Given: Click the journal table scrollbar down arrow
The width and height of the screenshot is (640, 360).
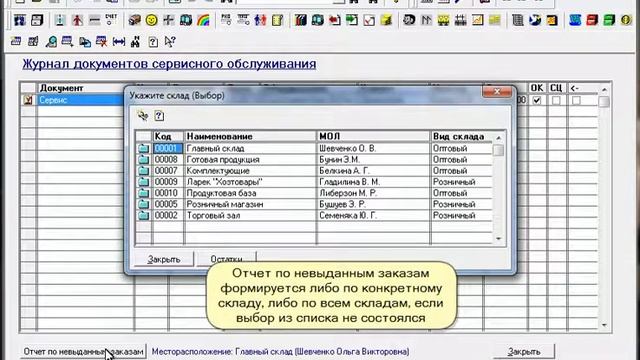Looking at the screenshot, I should (x=604, y=325).
